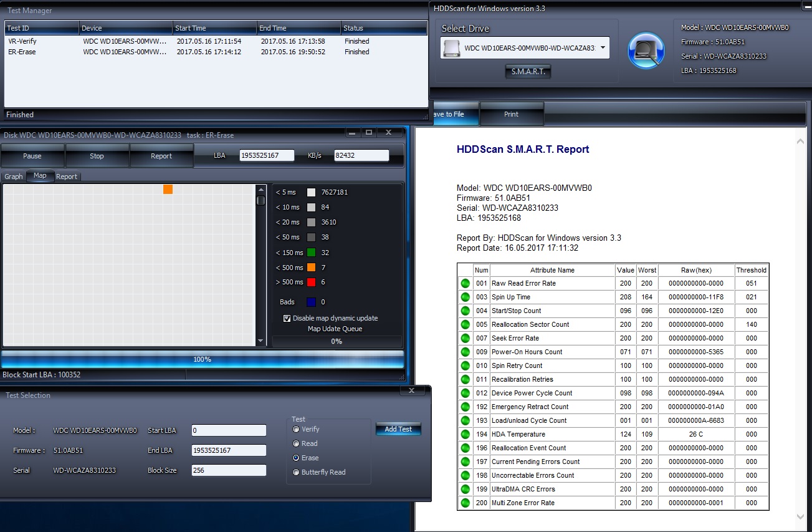The width and height of the screenshot is (812, 532).
Task: Click the orange block in the surface map
Action: point(168,189)
